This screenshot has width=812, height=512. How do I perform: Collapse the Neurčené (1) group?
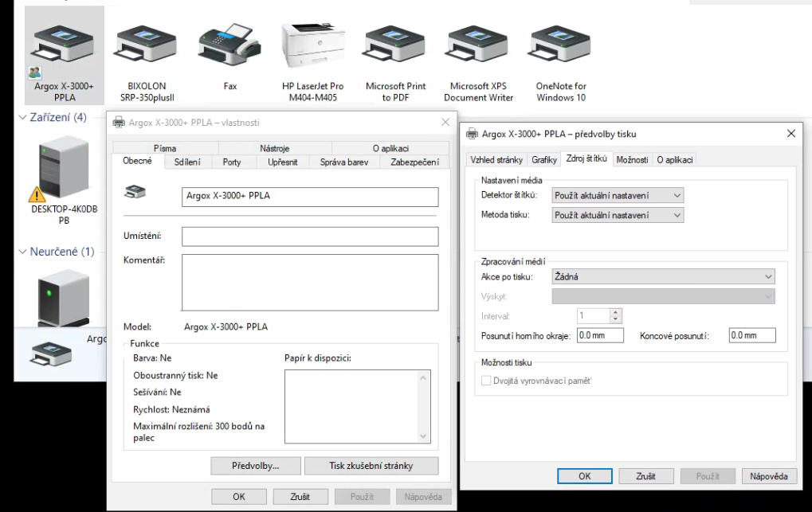22,252
